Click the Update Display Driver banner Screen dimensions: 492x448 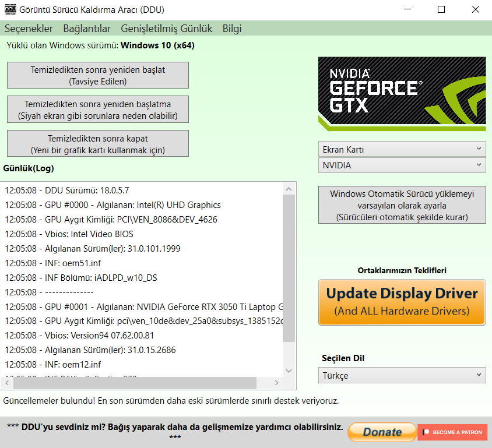(x=402, y=302)
